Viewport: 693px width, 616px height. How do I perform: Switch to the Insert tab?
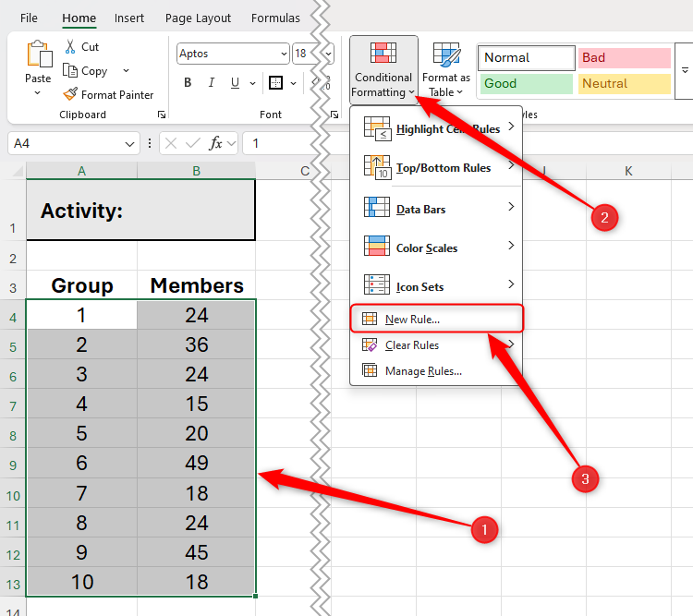tap(129, 18)
